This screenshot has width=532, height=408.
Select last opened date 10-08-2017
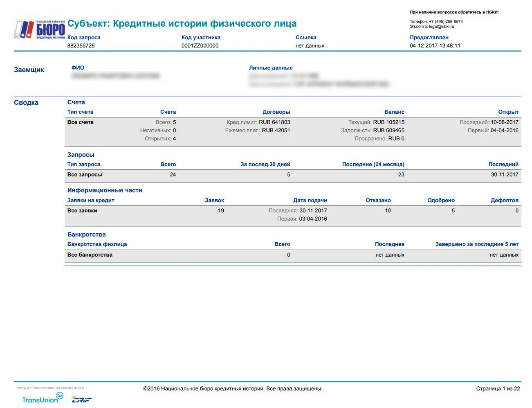(505, 122)
